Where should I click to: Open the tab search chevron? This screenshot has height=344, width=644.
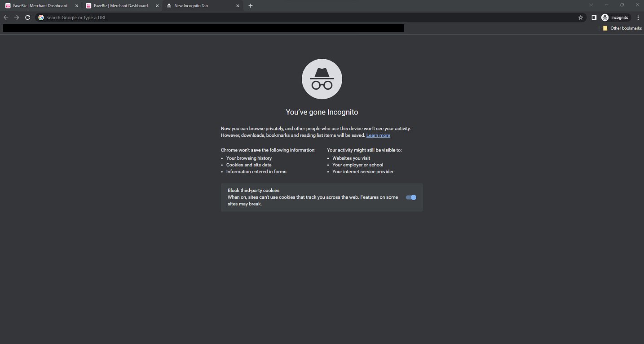click(x=591, y=5)
